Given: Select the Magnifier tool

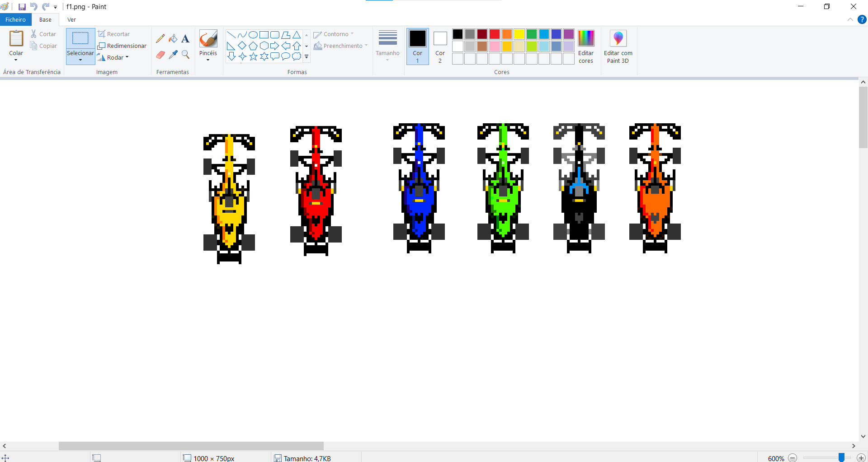Looking at the screenshot, I should [x=185, y=55].
